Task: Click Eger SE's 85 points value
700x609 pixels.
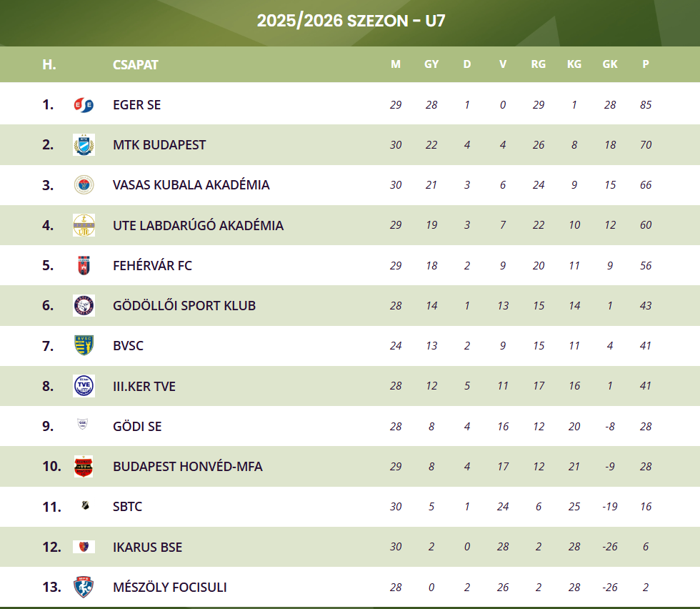Action: point(646,105)
